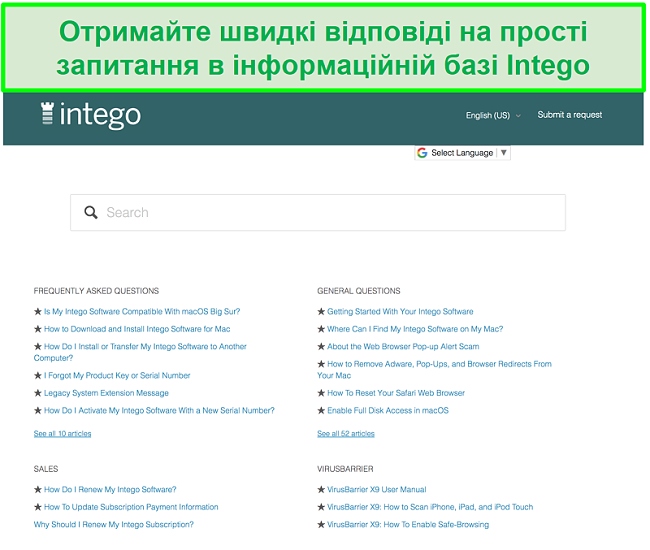Click the VIRUSBARRIER section heading
Screen dimensions: 650x550
click(345, 469)
